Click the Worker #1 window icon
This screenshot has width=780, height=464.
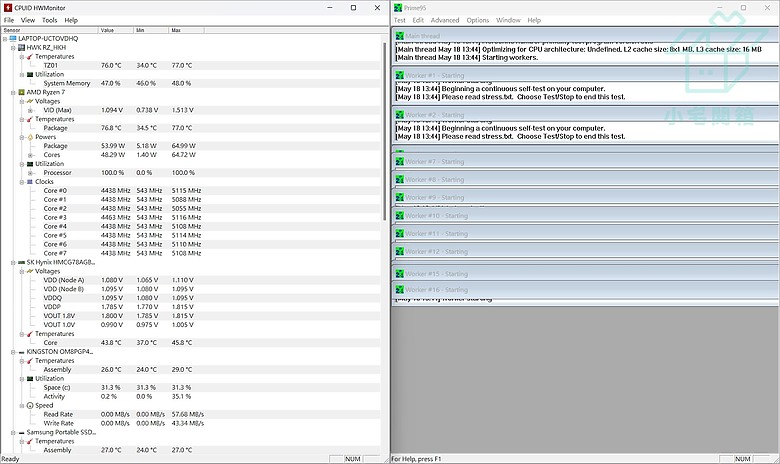coord(399,75)
